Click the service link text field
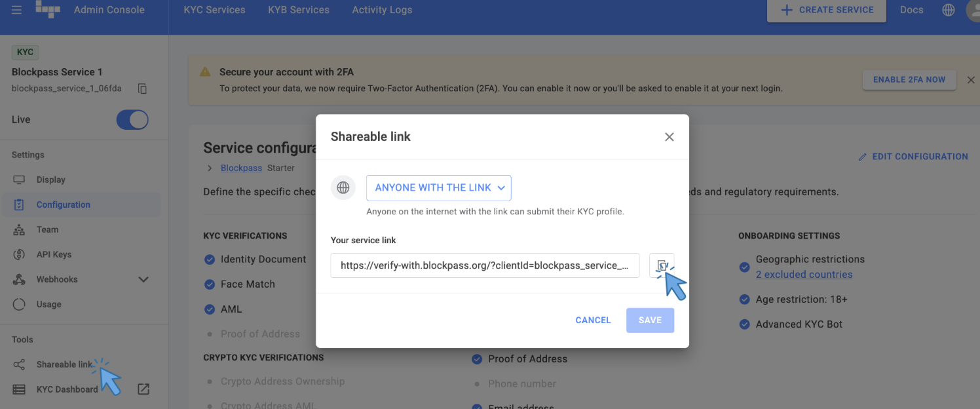The height and width of the screenshot is (409, 980). pyautogui.click(x=485, y=265)
